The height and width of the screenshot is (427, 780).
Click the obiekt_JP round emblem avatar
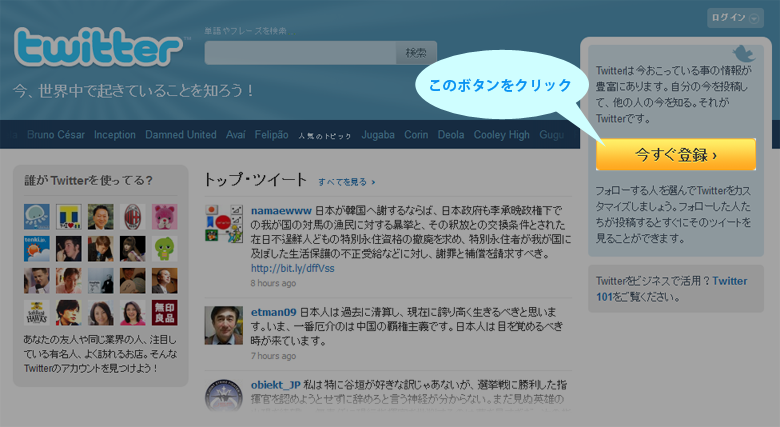(224, 396)
